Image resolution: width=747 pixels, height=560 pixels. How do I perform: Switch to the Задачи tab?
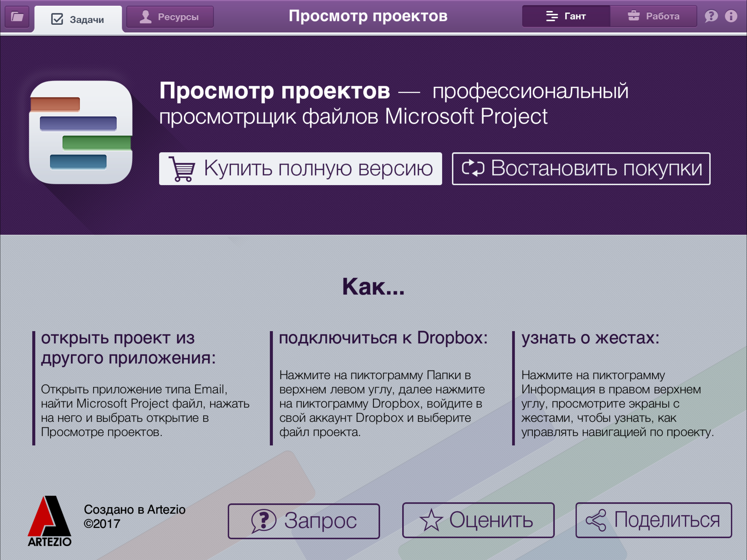78,19
